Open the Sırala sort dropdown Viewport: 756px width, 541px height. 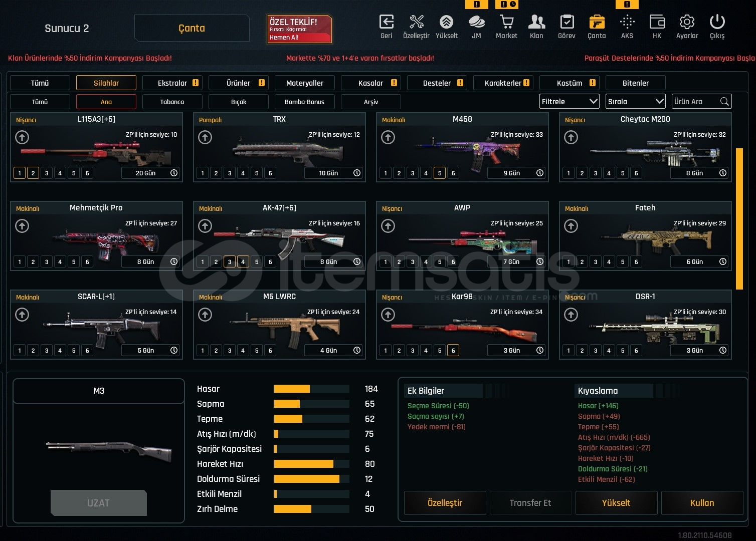click(636, 102)
